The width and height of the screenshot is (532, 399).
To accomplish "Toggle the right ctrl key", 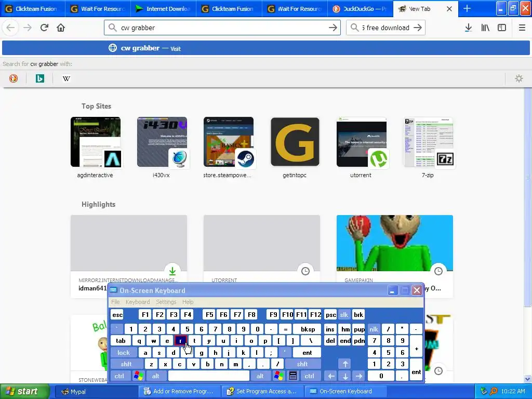I will 309,376.
